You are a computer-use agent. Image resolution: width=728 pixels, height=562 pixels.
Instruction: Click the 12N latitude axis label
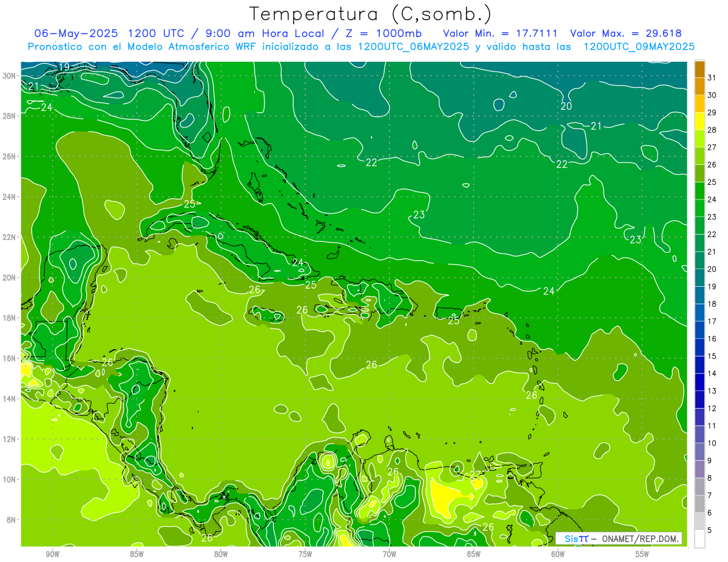(x=9, y=439)
